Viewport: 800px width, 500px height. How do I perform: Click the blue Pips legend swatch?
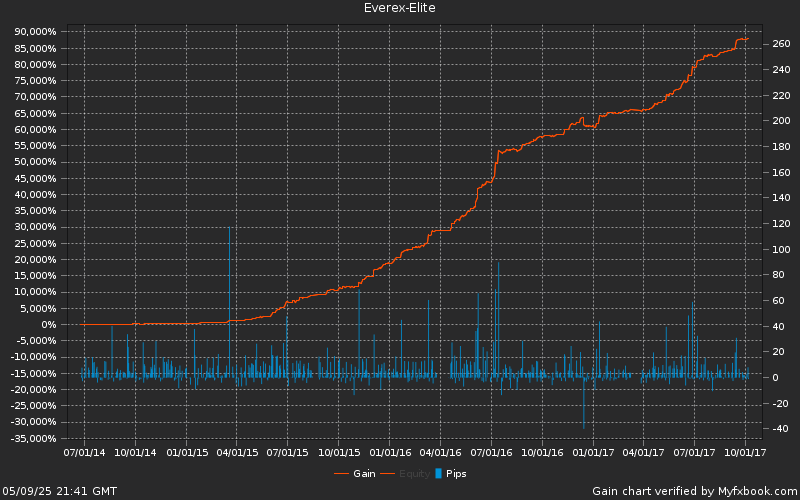438,473
